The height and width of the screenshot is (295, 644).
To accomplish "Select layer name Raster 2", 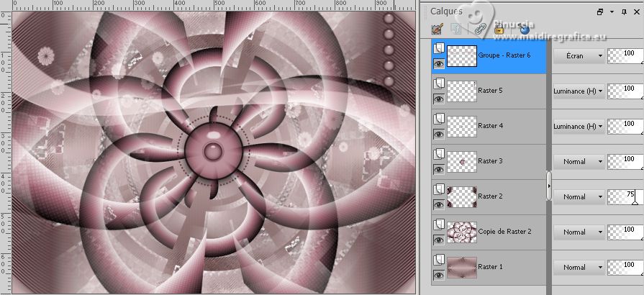I will (x=491, y=196).
